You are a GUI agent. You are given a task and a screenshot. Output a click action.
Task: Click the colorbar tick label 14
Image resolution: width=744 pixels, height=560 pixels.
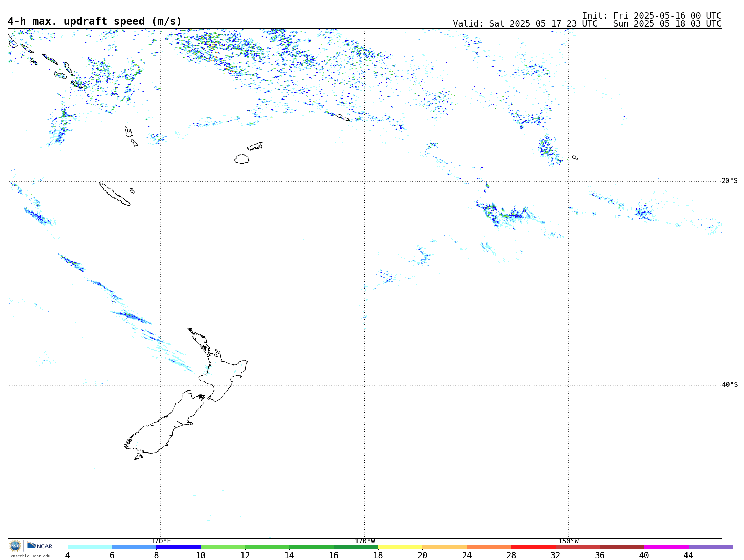[x=289, y=556]
